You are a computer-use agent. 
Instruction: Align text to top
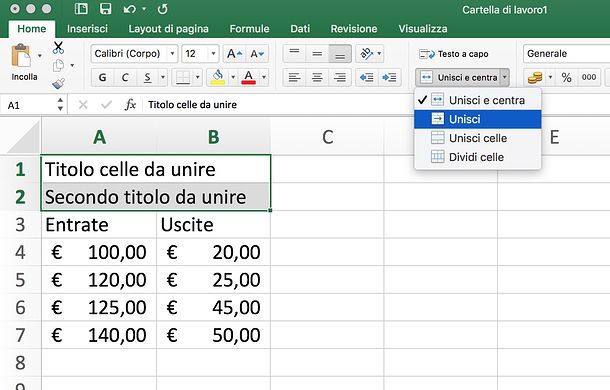[x=294, y=54]
